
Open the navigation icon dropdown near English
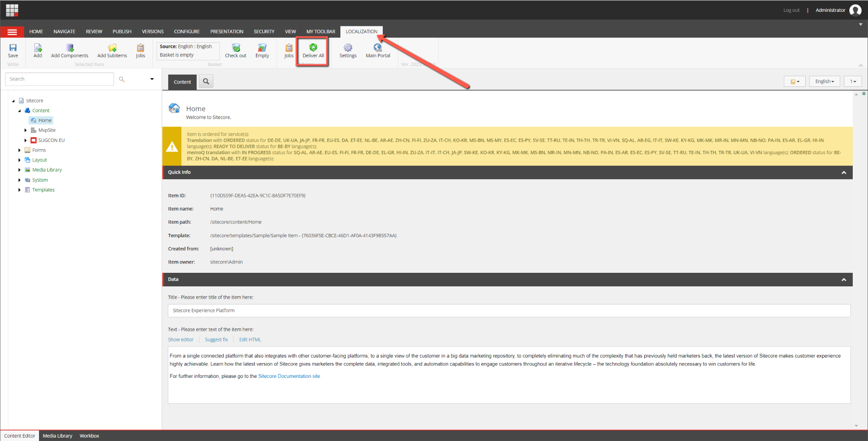[795, 81]
